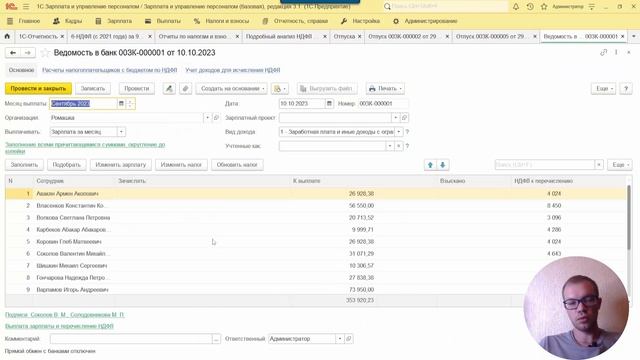Expand the Вид дохода dropdown
Viewport: 640px width, 360px height.
pyautogui.click(x=399, y=132)
